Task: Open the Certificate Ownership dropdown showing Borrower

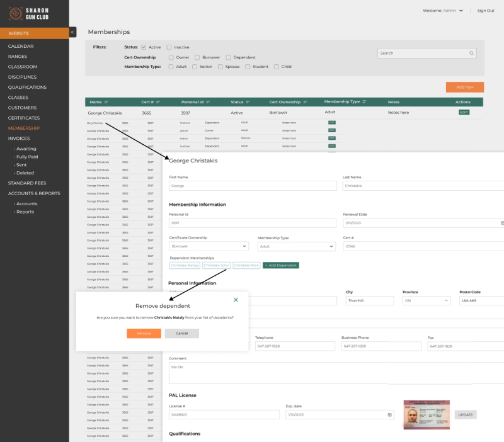Action: click(x=245, y=246)
